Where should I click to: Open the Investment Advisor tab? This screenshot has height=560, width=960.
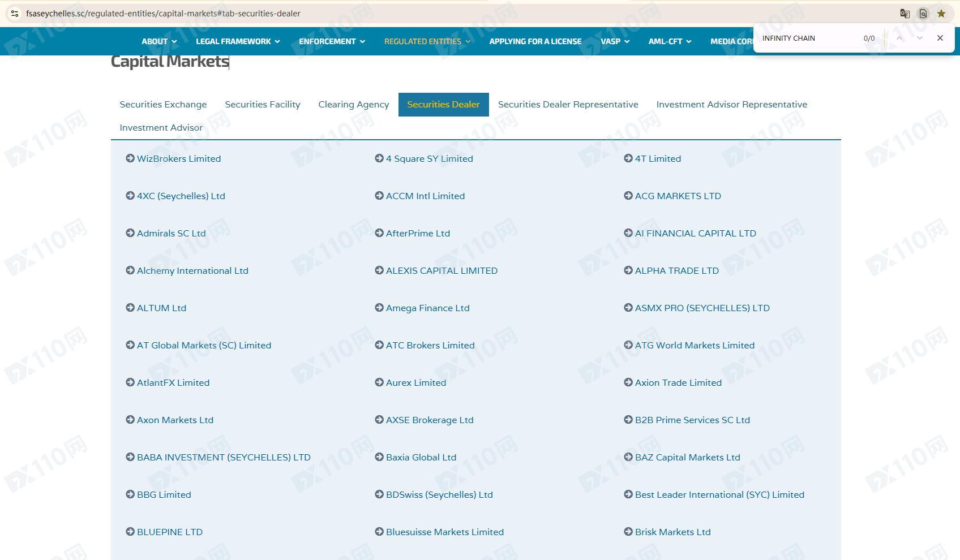161,128
